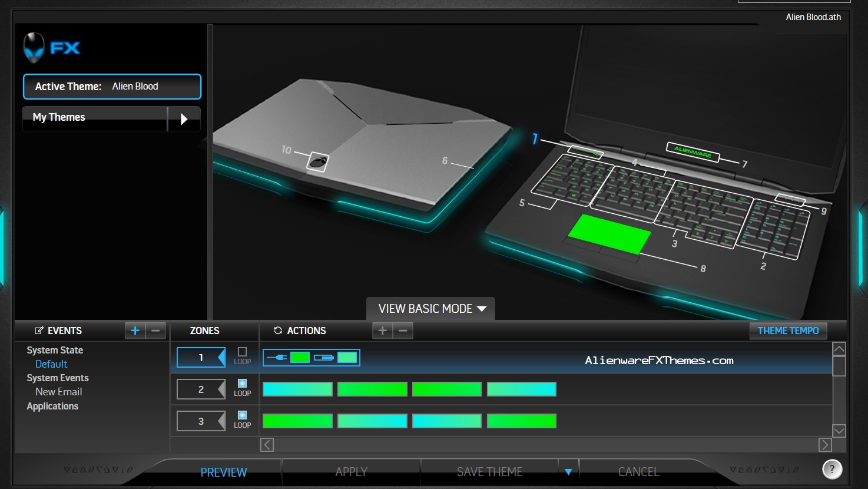
Task: Click the SAVE THEME button
Action: point(490,472)
